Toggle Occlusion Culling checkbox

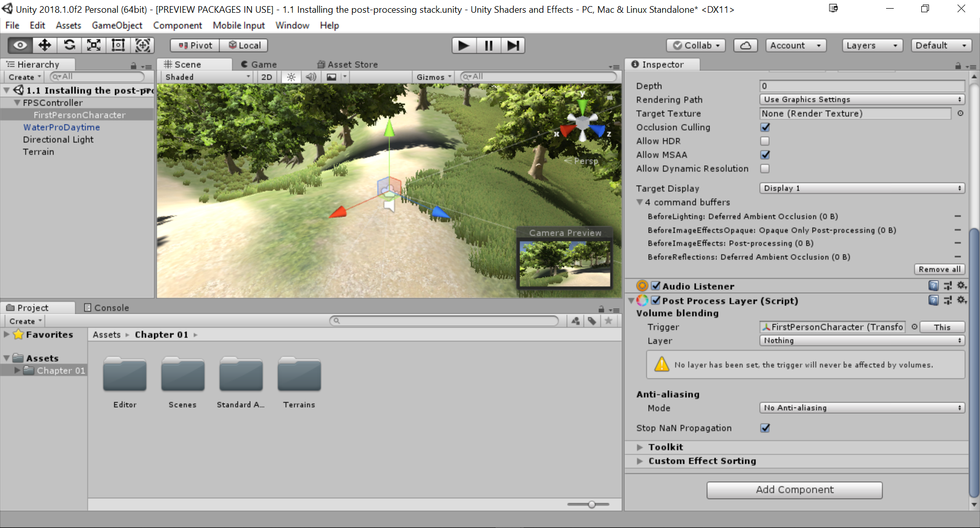[765, 127]
